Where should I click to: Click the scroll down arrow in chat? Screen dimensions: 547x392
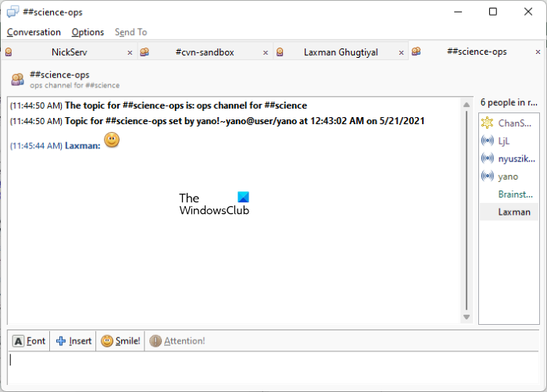[x=467, y=317]
